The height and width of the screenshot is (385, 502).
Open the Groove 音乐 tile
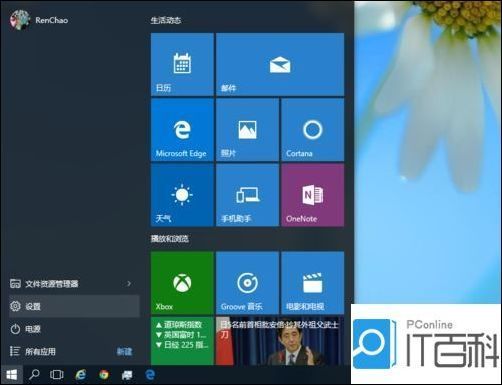tap(247, 283)
